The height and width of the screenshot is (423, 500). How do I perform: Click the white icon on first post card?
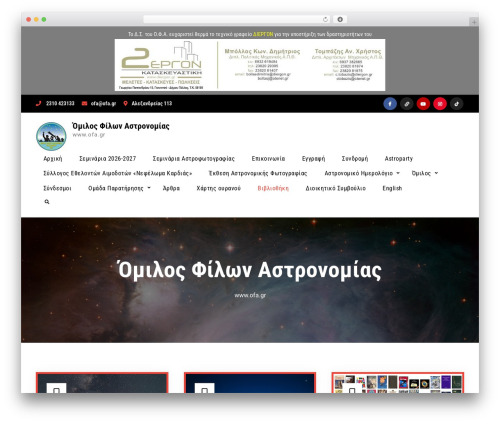coord(56,388)
